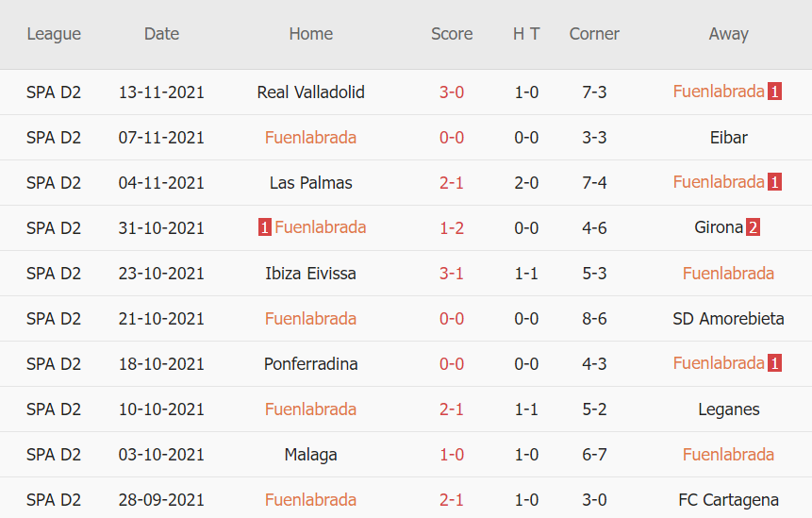Select FC Cartagena team link

tap(728, 500)
